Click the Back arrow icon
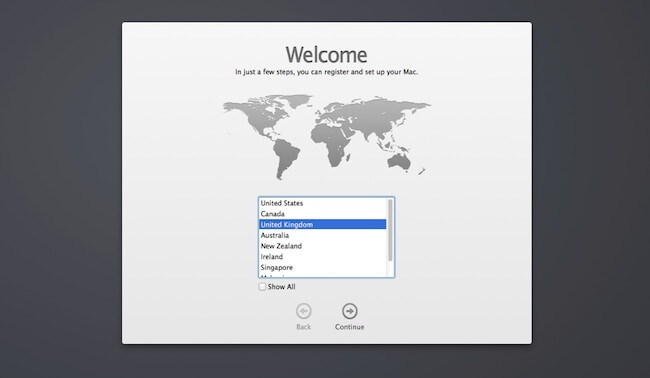Screen dimensions: 650x378 click(303, 311)
